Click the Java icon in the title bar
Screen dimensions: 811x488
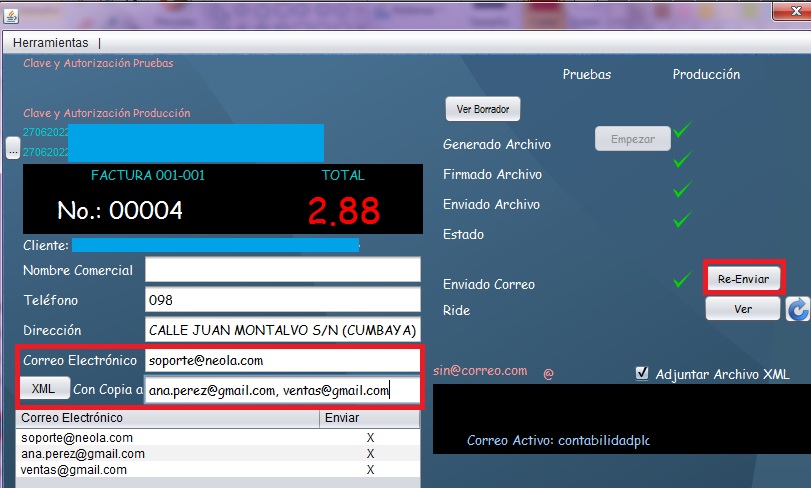coord(11,14)
